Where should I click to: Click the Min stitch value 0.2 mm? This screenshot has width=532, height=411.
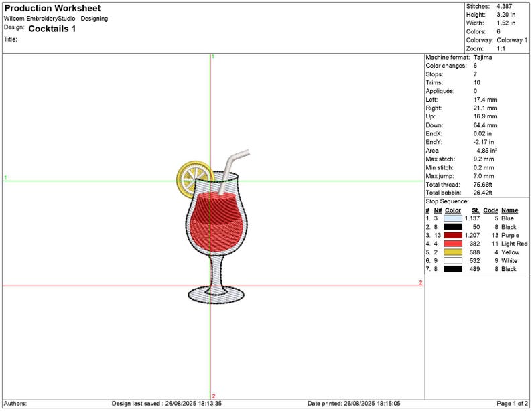[x=484, y=167]
